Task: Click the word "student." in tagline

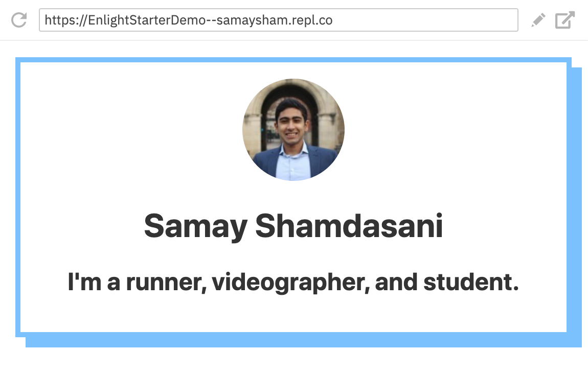Action: point(471,282)
